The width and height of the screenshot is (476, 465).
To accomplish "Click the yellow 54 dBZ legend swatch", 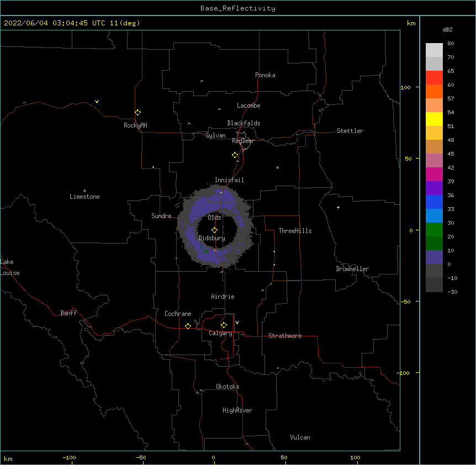I will 434,119.
